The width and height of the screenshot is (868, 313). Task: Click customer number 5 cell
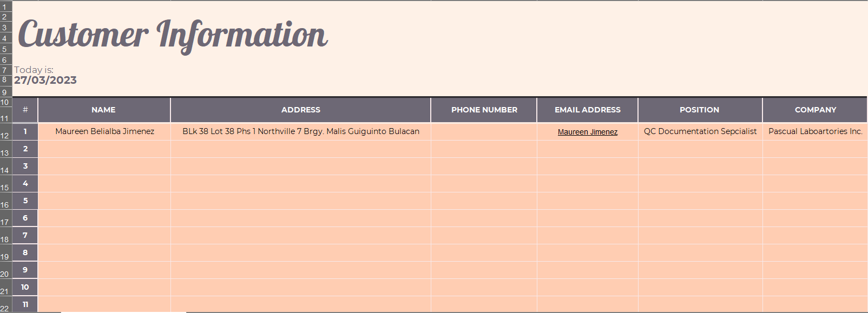pyautogui.click(x=25, y=201)
